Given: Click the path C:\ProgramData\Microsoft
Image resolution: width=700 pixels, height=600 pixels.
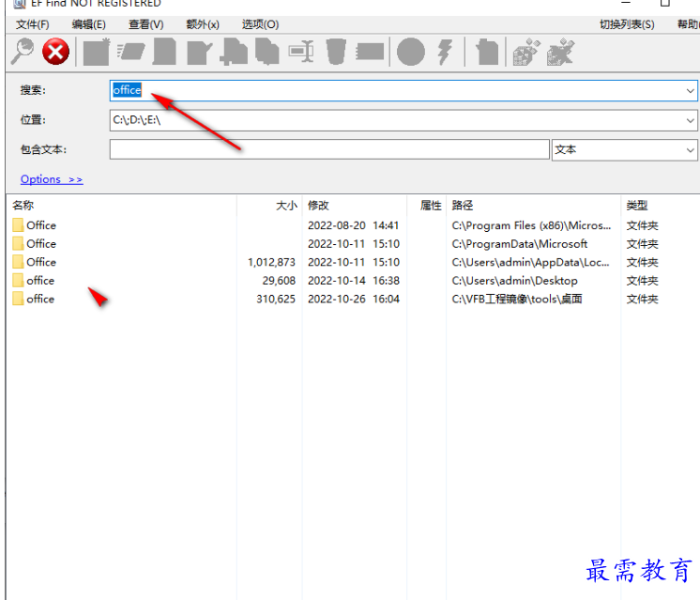Looking at the screenshot, I should [x=519, y=244].
